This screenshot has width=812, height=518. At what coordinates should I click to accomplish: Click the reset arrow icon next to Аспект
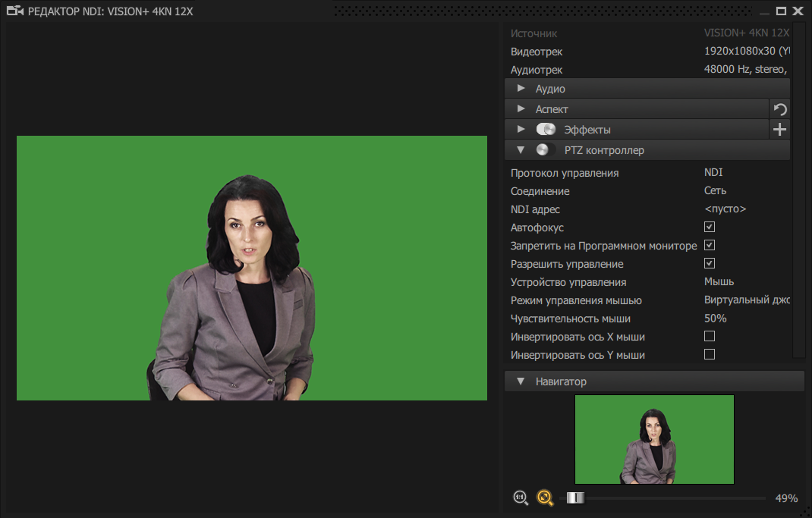[x=779, y=109]
